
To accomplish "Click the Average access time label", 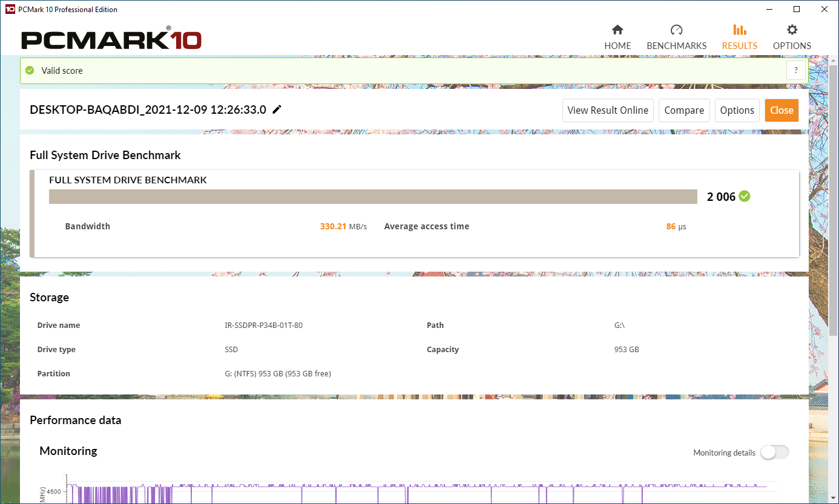I will pyautogui.click(x=427, y=226).
